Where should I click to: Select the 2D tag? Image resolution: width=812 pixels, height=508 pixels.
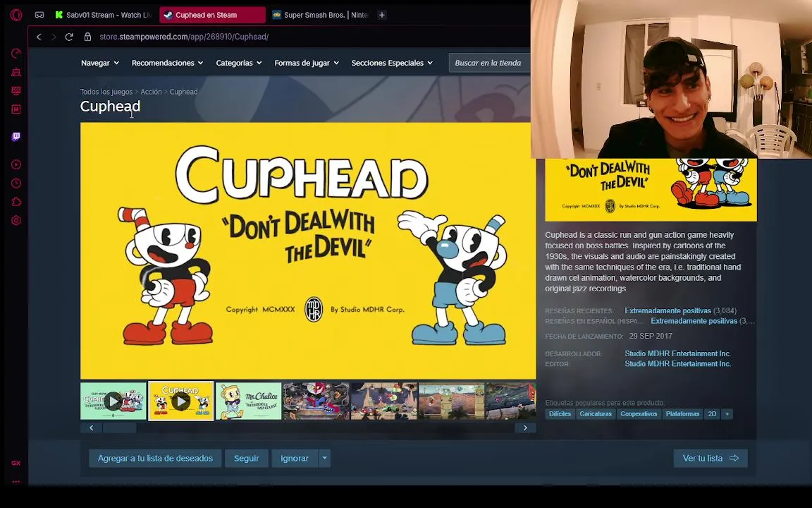click(x=712, y=414)
